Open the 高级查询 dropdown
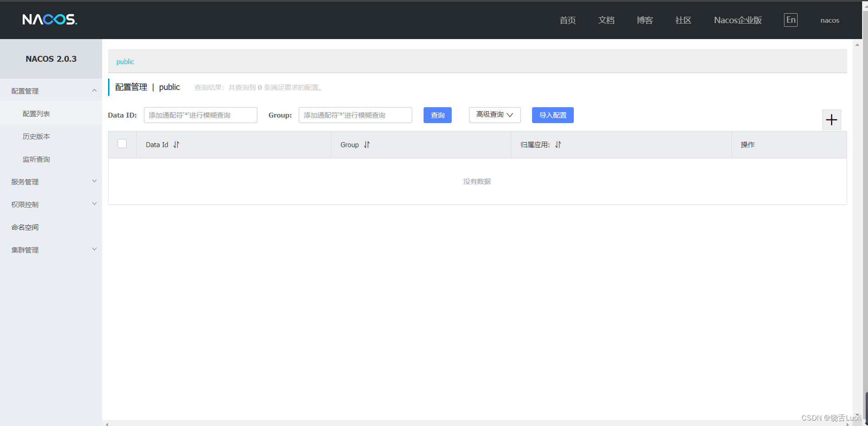This screenshot has width=868, height=426. [x=494, y=115]
